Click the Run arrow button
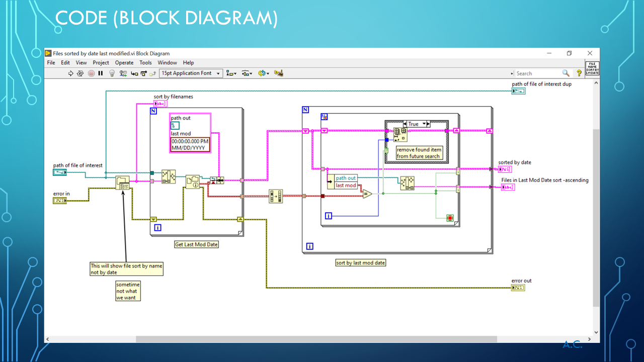This screenshot has width=644, height=362. pyautogui.click(x=71, y=73)
